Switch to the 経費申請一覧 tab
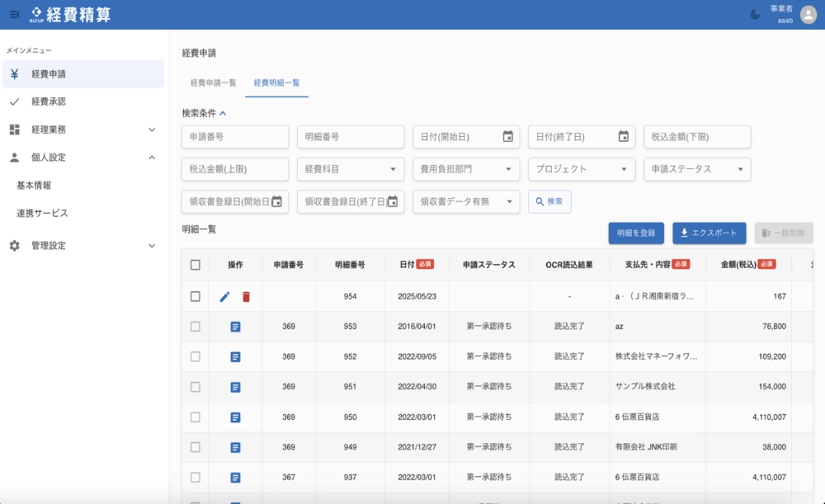The width and height of the screenshot is (825, 504). (x=213, y=83)
